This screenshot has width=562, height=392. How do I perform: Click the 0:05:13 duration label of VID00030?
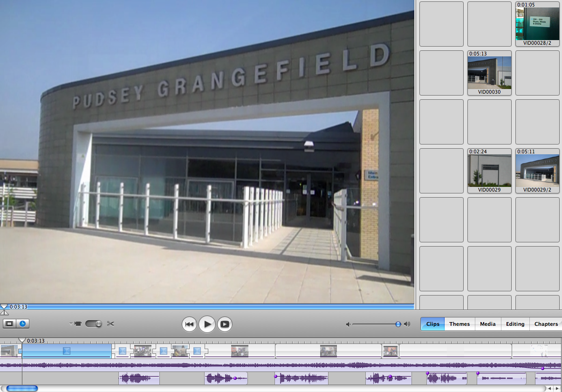pos(478,54)
